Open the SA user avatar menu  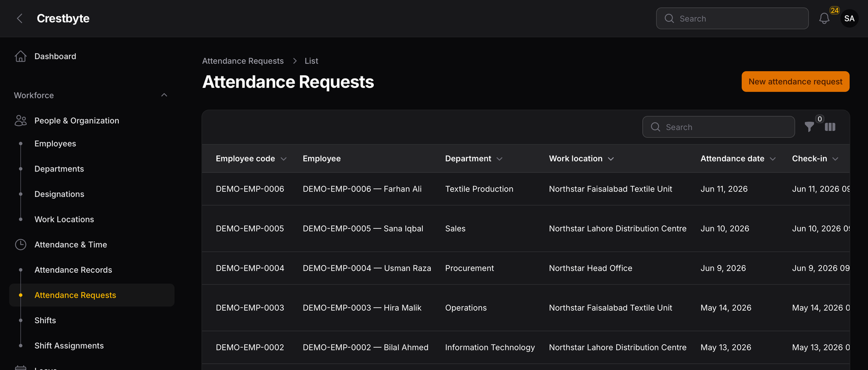tap(850, 18)
